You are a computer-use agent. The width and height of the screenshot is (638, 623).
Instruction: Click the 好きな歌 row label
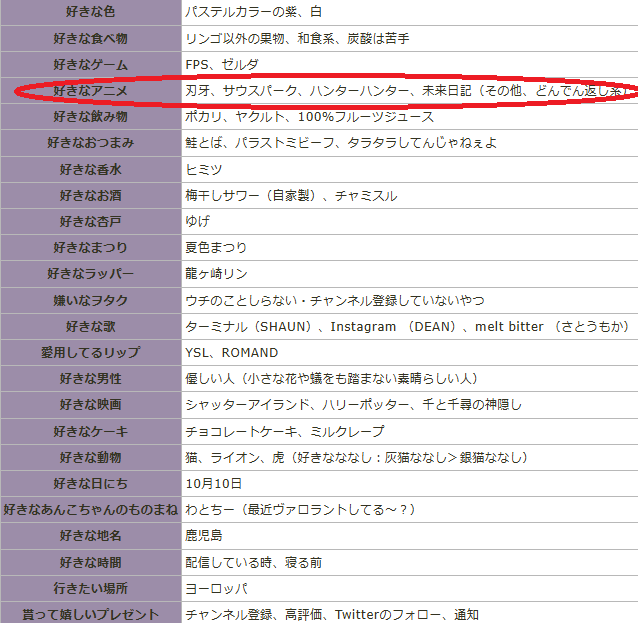(90, 326)
